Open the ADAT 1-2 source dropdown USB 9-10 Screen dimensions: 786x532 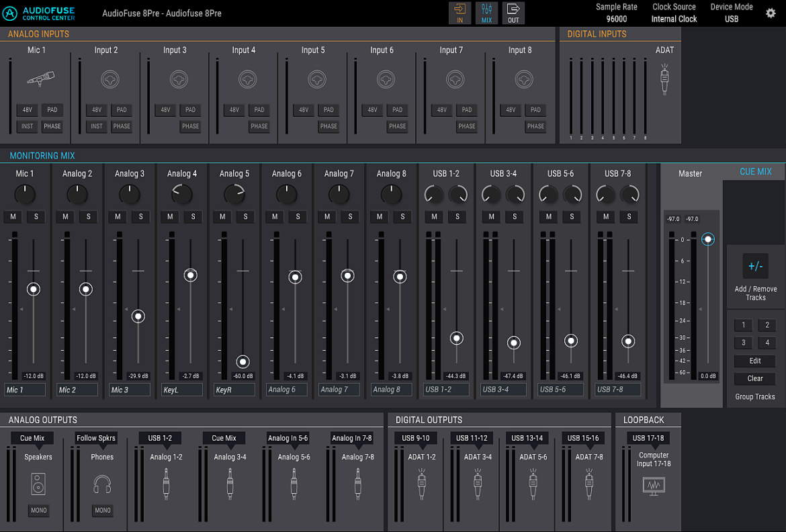416,438
